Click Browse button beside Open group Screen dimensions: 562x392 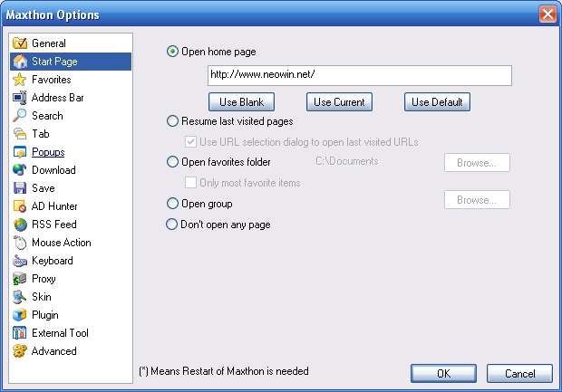point(477,200)
